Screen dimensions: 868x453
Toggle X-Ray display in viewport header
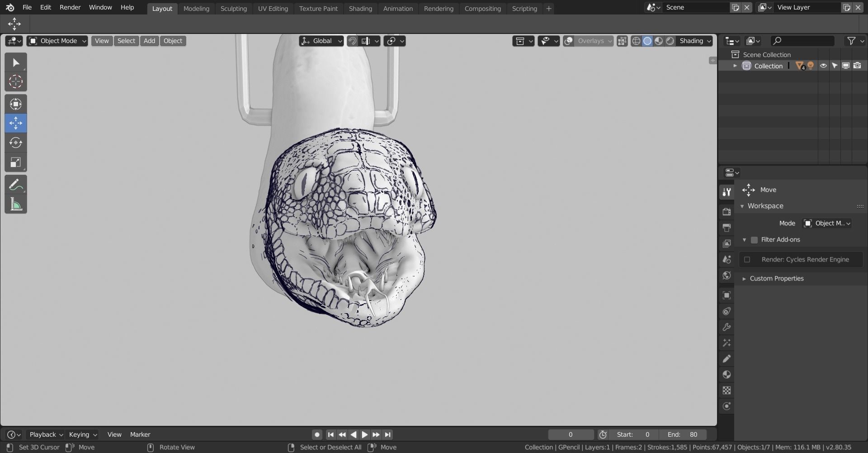coord(622,41)
